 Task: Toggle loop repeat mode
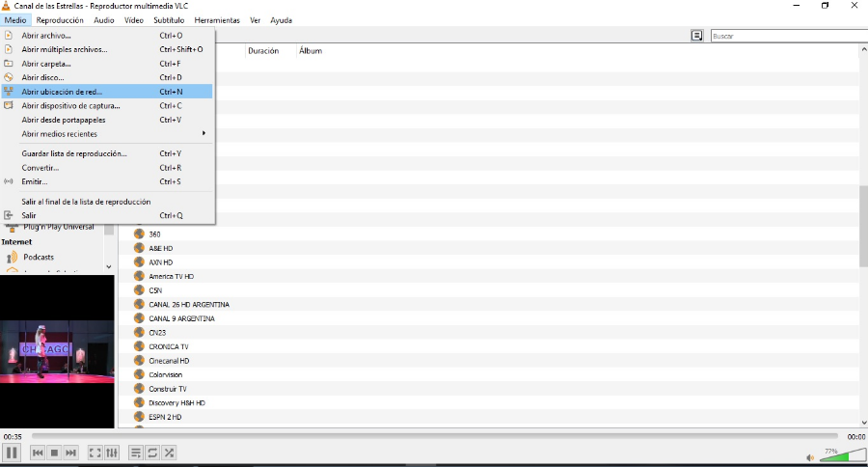(152, 453)
